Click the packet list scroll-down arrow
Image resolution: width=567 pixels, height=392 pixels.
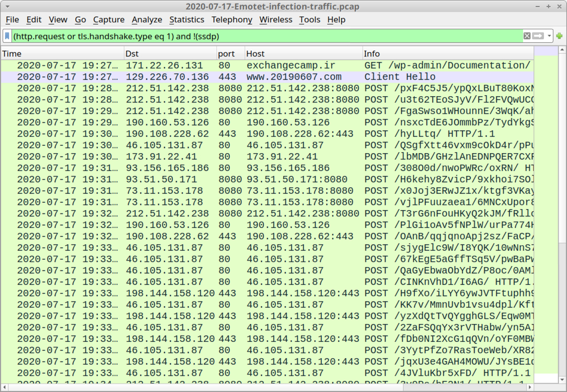click(562, 379)
